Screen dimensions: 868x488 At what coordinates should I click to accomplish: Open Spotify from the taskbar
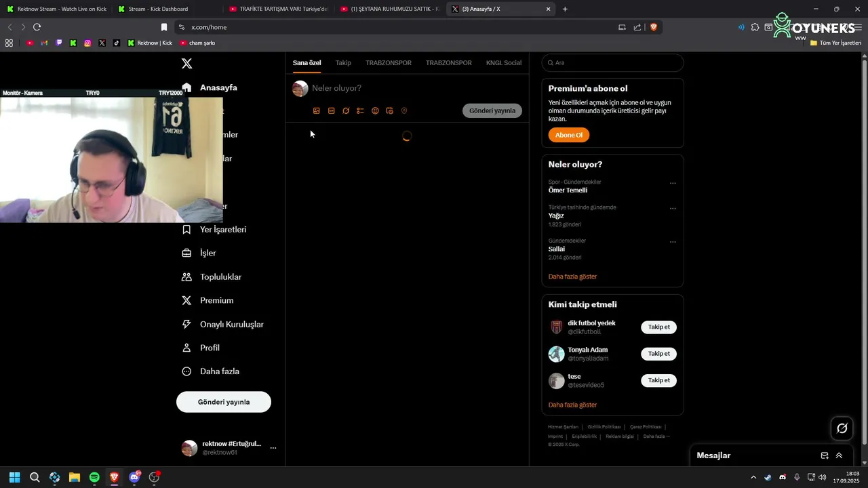click(94, 477)
